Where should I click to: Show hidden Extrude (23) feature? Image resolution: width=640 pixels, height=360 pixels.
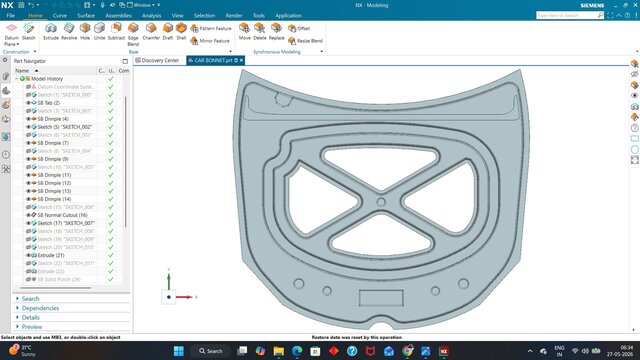click(x=28, y=271)
